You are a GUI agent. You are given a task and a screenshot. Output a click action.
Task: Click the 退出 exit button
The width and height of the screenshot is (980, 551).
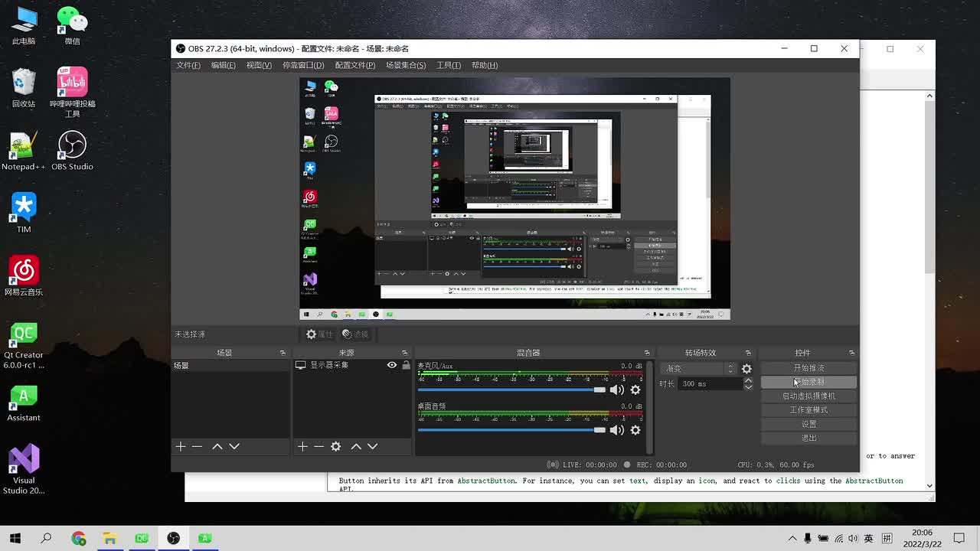point(808,438)
